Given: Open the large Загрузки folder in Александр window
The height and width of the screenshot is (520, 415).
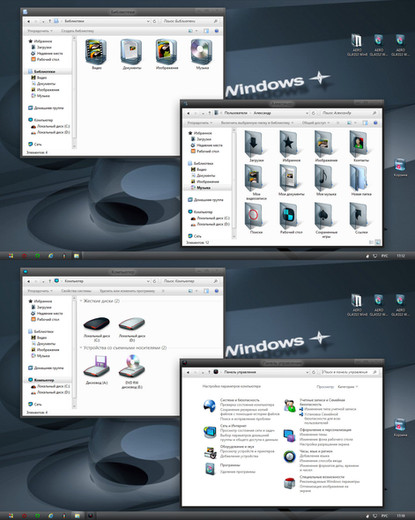Looking at the screenshot, I should (x=253, y=144).
